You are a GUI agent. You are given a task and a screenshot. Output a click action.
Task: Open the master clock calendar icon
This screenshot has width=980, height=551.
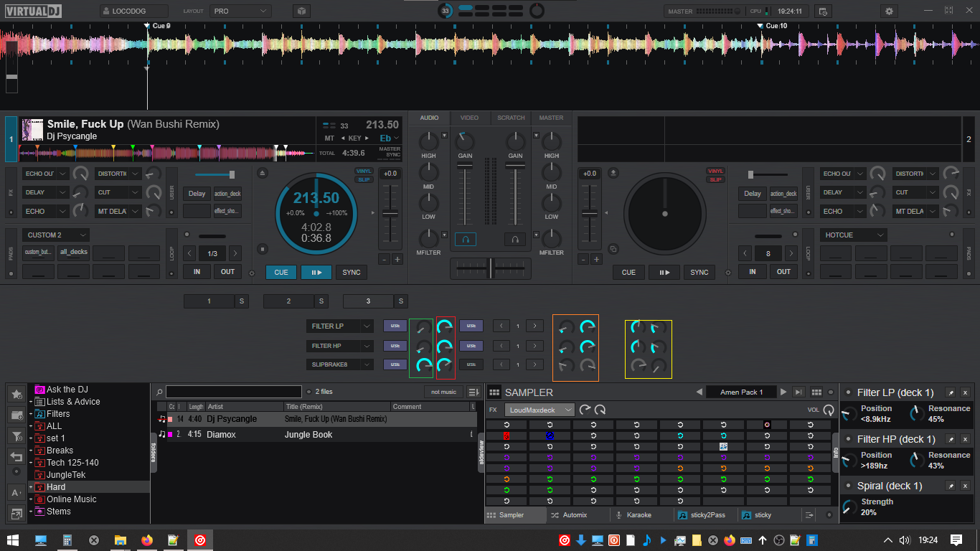[823, 11]
